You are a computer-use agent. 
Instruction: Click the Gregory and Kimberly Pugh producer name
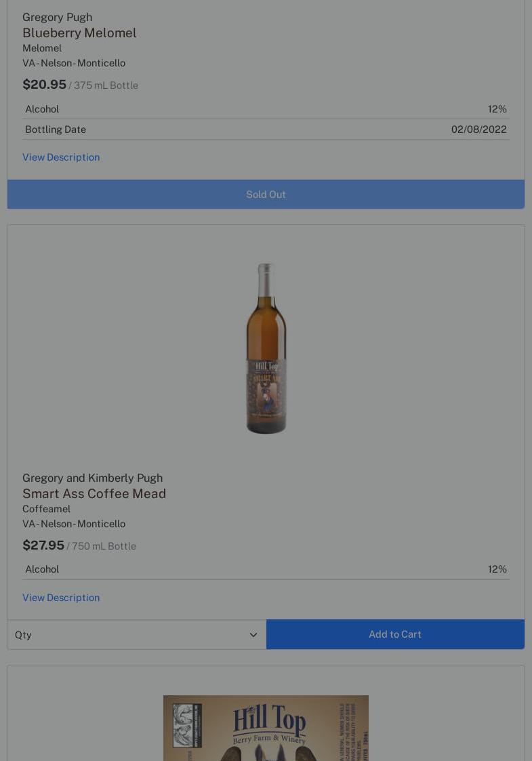[x=92, y=478]
